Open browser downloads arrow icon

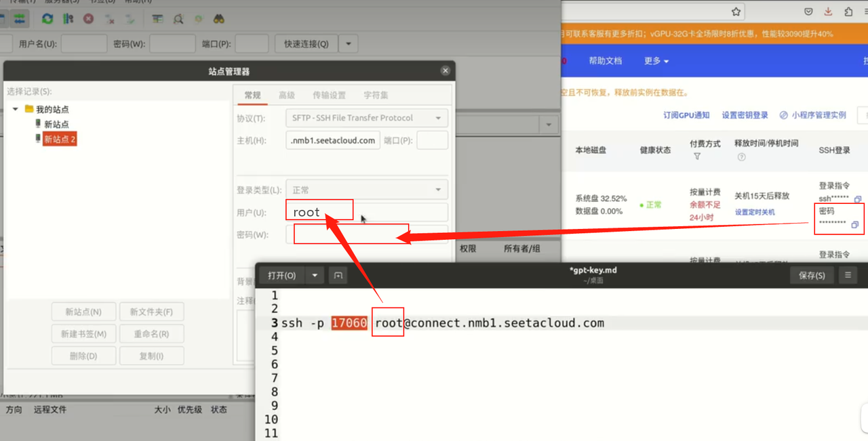828,12
